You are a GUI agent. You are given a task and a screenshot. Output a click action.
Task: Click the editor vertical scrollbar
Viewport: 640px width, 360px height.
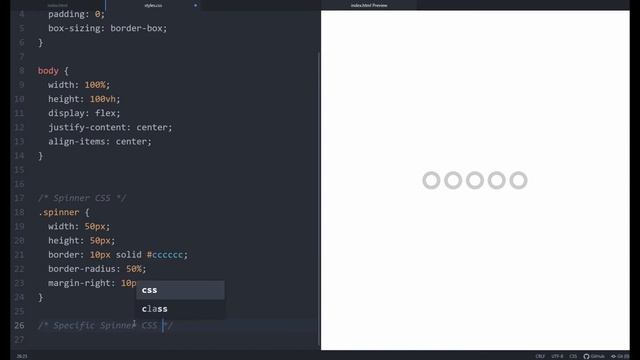click(319, 198)
